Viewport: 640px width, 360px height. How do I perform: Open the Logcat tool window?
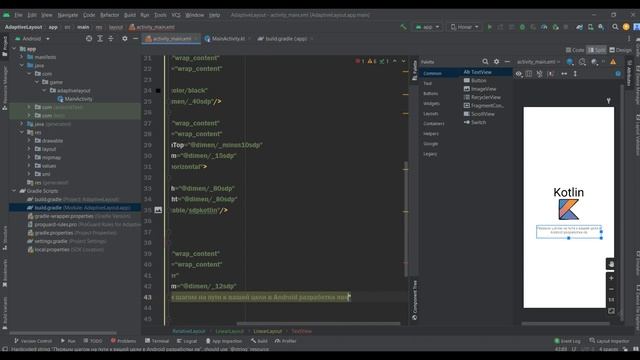pos(187,341)
